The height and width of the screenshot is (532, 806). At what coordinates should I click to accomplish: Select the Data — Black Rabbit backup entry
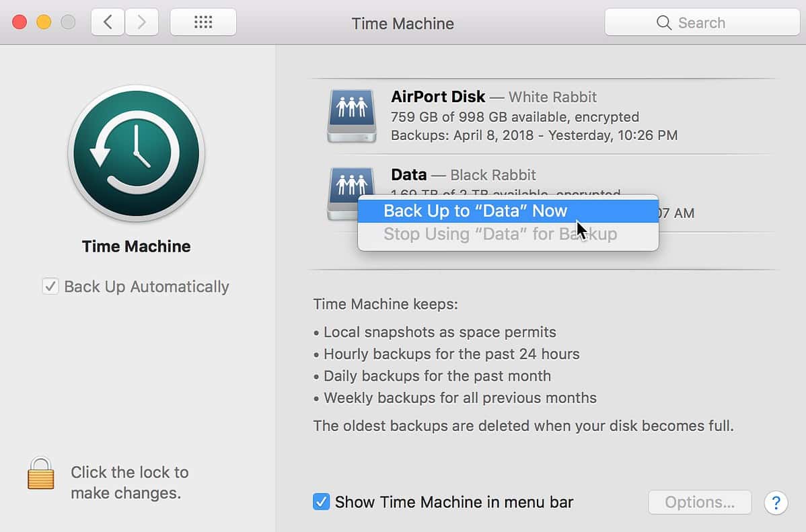(x=463, y=175)
